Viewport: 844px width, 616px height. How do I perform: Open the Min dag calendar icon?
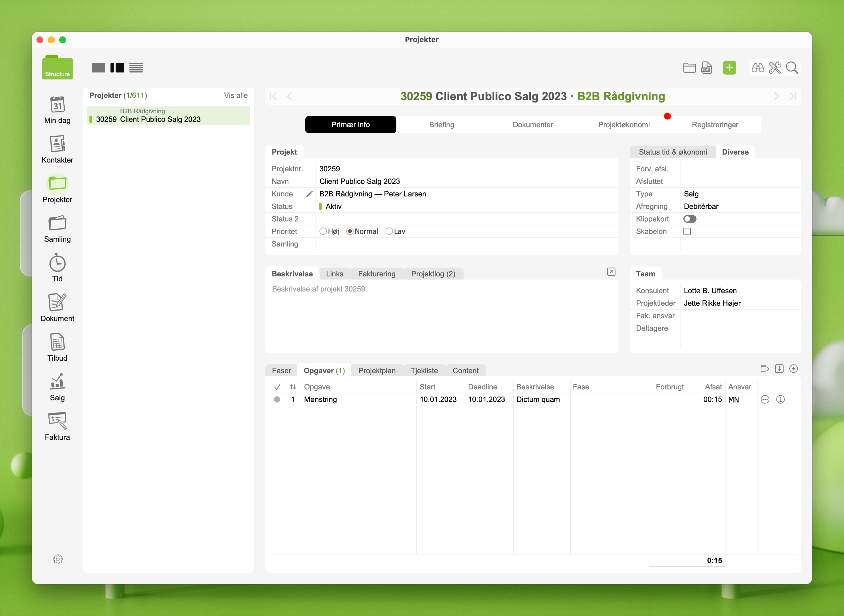(x=58, y=104)
